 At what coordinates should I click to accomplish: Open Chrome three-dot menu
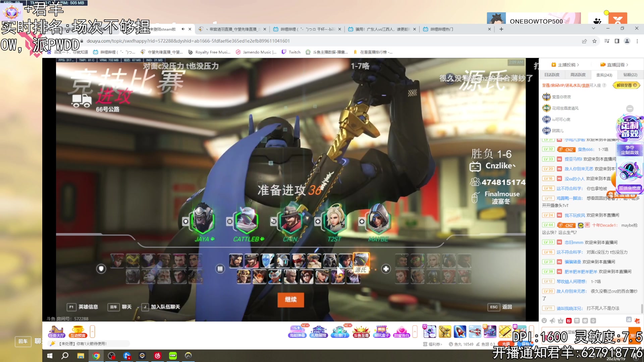637,41
